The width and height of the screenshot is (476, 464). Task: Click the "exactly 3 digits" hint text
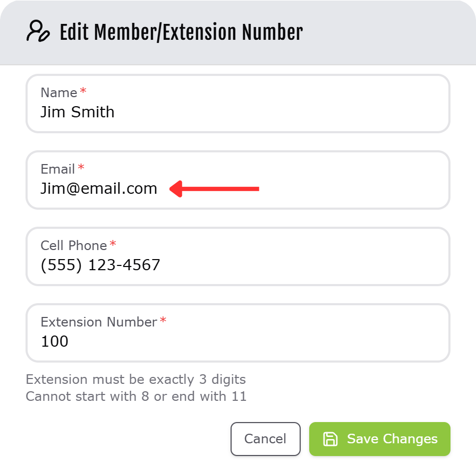[135, 380]
